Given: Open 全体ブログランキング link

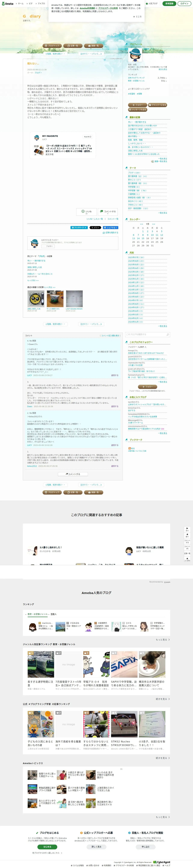Looking at the screenshot, I should pyautogui.click(x=136, y=78).
